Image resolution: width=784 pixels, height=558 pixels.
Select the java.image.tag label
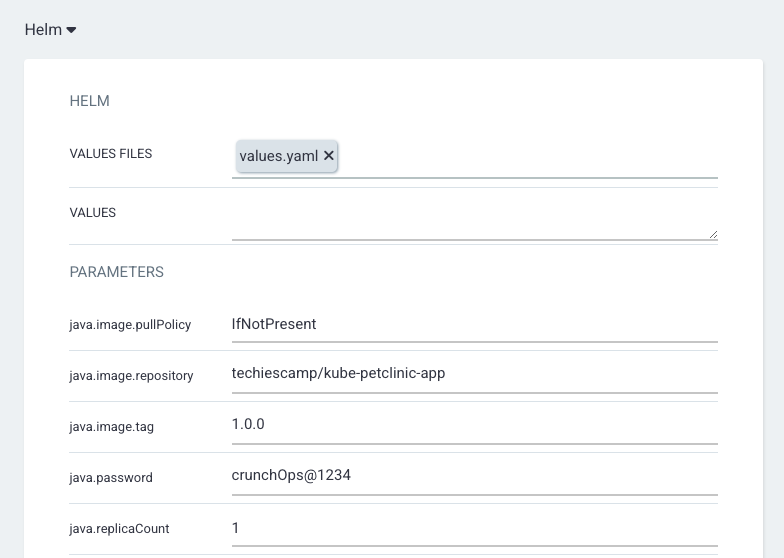point(112,427)
